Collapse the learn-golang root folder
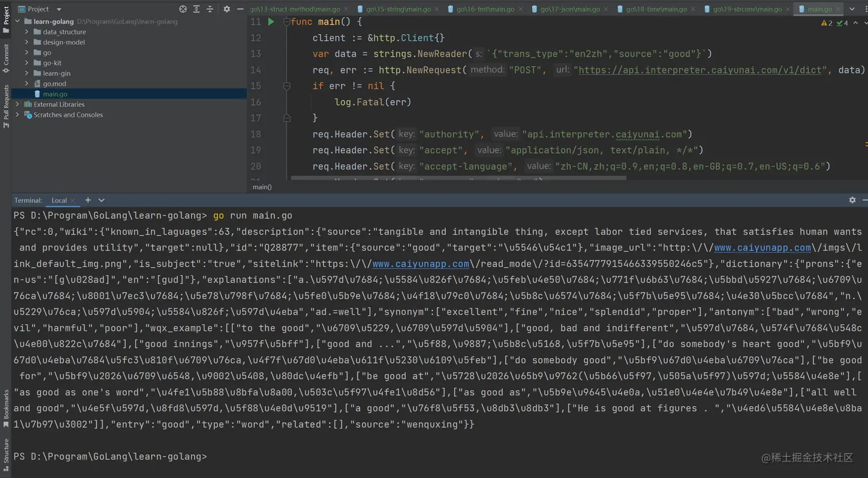 click(x=18, y=21)
